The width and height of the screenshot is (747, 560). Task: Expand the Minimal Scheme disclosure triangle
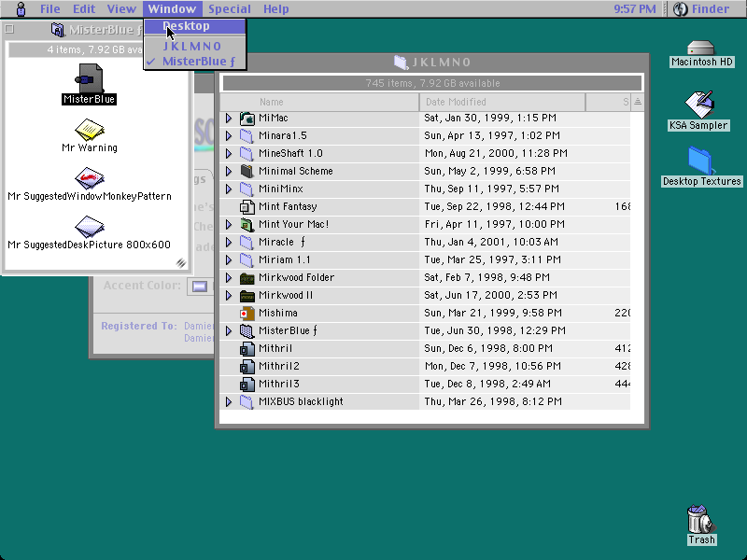tap(229, 171)
